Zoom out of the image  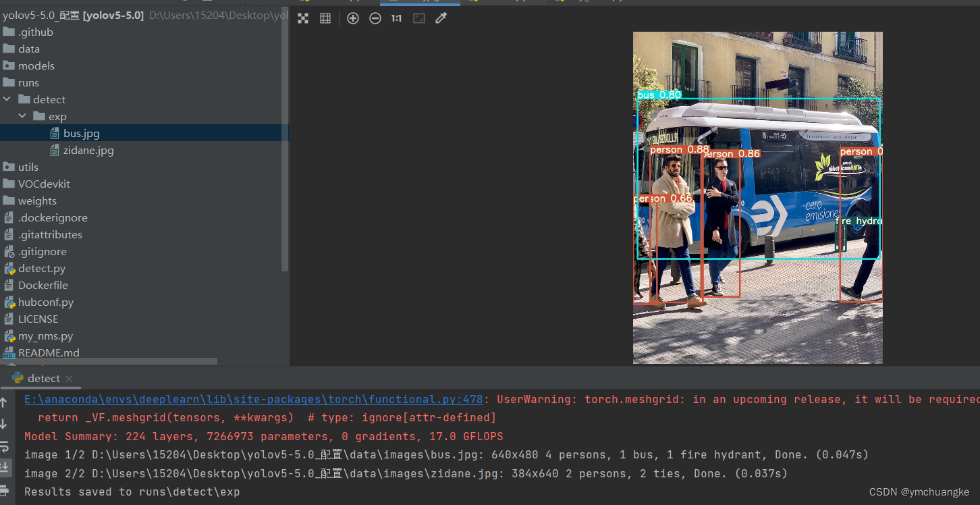[375, 18]
